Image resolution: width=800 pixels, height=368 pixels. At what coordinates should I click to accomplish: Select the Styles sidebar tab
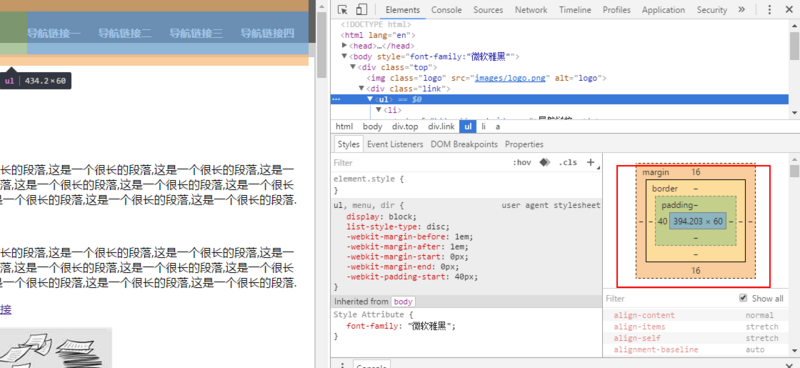(x=348, y=144)
